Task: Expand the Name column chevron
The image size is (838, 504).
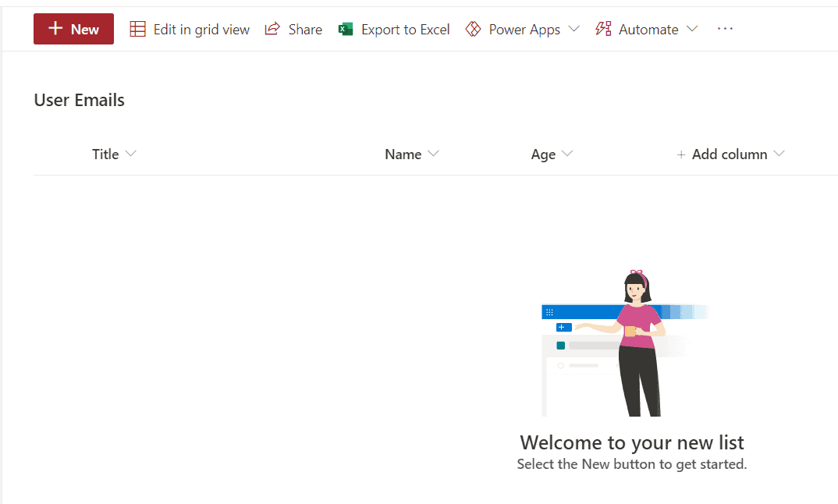Action: 433,154
